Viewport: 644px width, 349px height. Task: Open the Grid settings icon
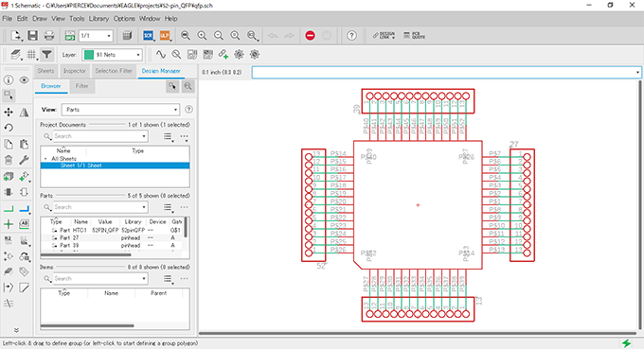click(31, 55)
